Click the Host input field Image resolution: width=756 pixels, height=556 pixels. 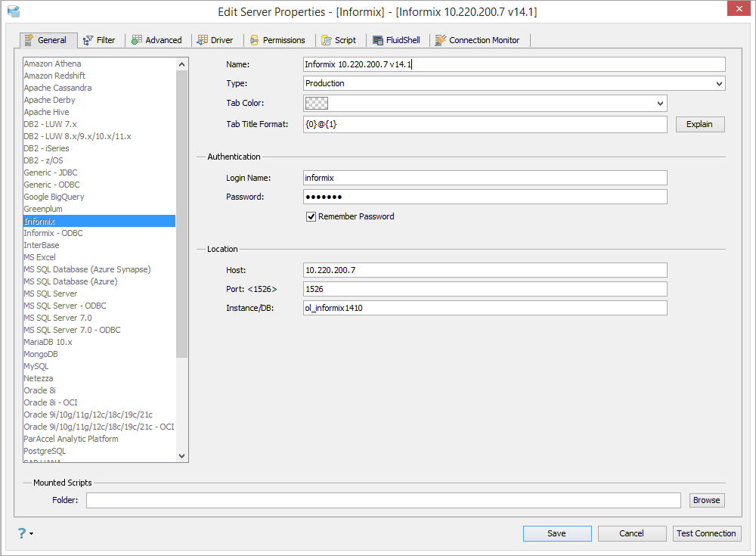tap(485, 270)
